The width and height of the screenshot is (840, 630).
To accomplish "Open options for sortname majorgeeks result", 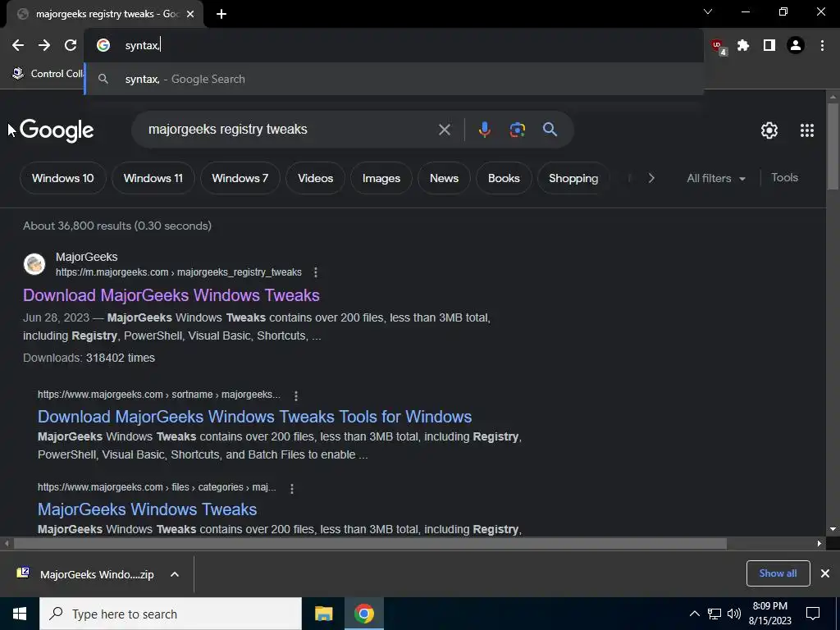I will pyautogui.click(x=295, y=395).
